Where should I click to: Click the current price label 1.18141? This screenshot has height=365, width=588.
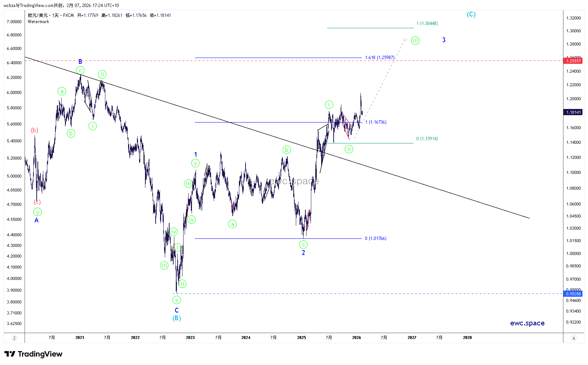point(573,112)
